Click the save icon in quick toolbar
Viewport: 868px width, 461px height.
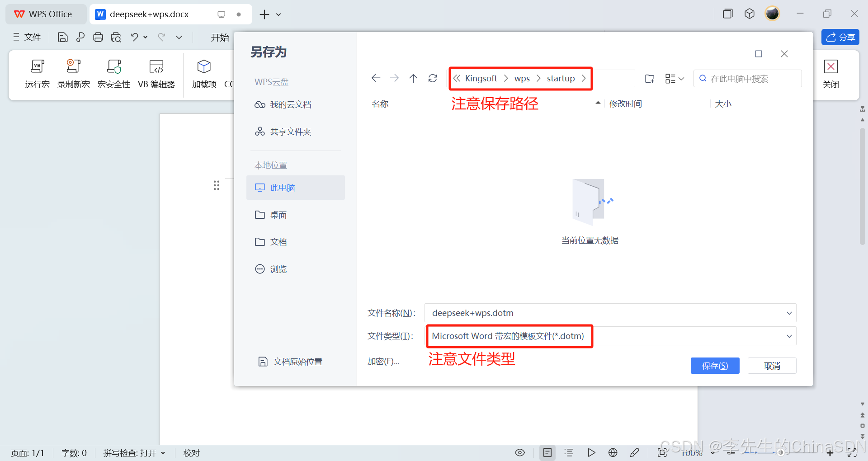[x=62, y=38]
